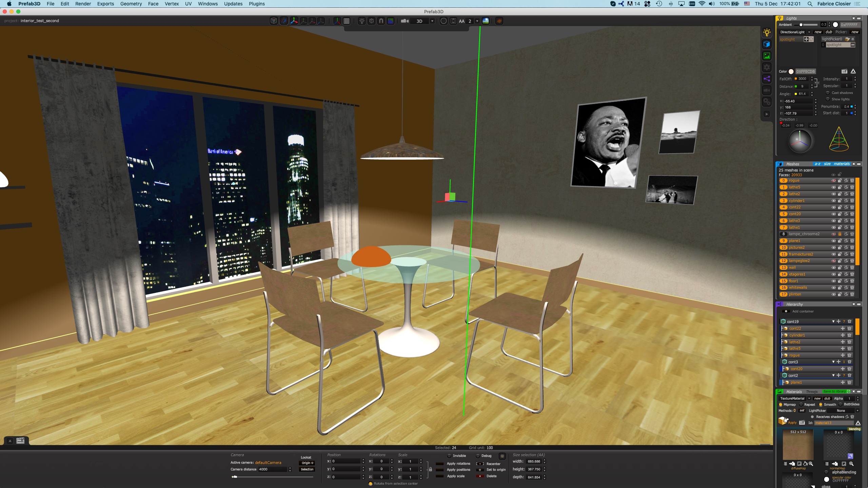868x488 pixels.
Task: Toggle visibility of the wall mesh
Action: pyautogui.click(x=833, y=268)
